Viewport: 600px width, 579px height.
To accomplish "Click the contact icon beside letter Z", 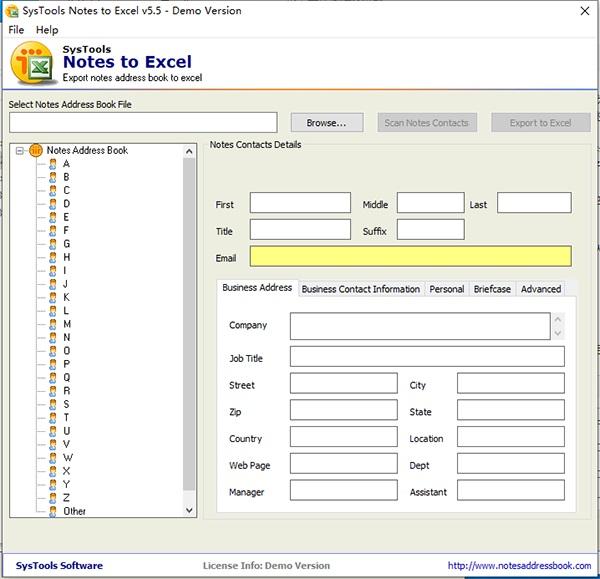I will coord(53,497).
